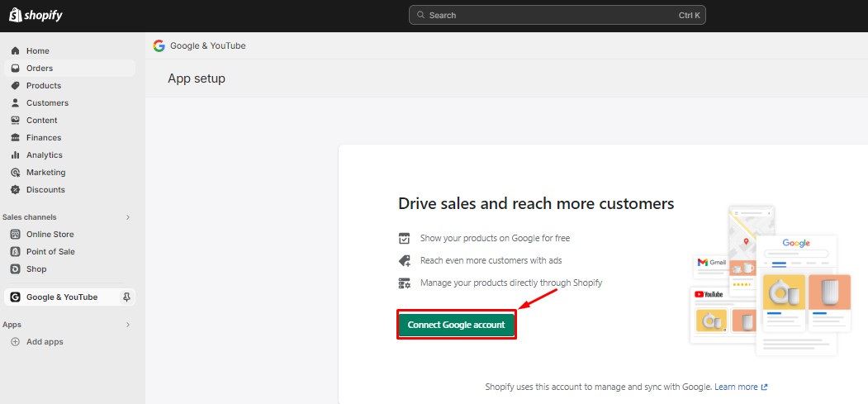Open the Analytics section
This screenshot has width=868, height=404.
tap(69, 155)
